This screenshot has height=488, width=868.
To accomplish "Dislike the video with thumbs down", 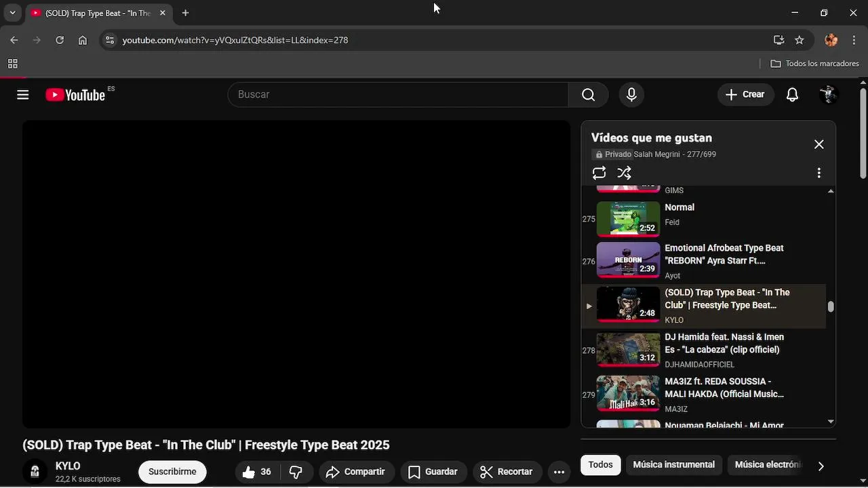I will [x=296, y=472].
